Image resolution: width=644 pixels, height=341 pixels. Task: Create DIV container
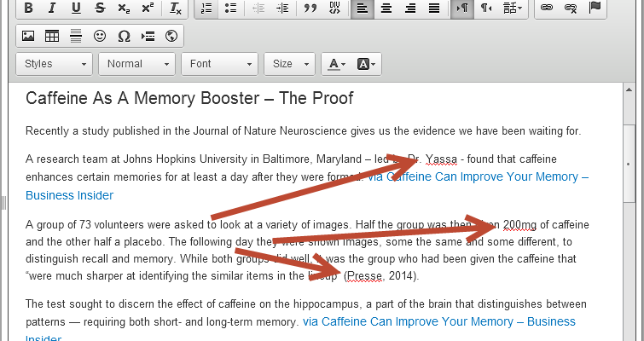[x=334, y=8]
